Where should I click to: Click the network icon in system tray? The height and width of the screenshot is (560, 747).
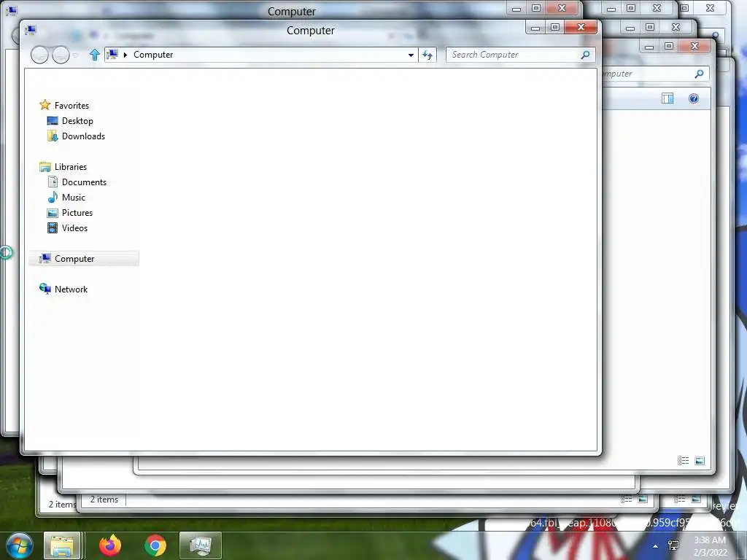coord(673,545)
